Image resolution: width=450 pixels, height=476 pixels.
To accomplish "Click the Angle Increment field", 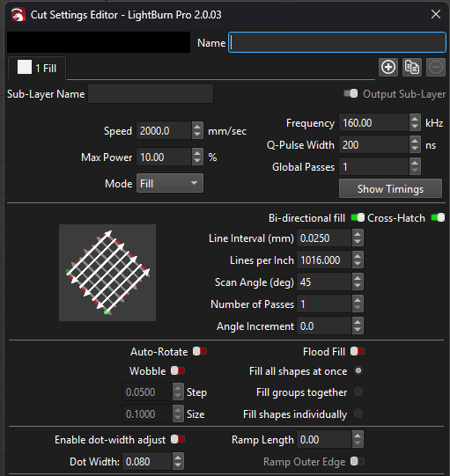I will pyautogui.click(x=324, y=326).
